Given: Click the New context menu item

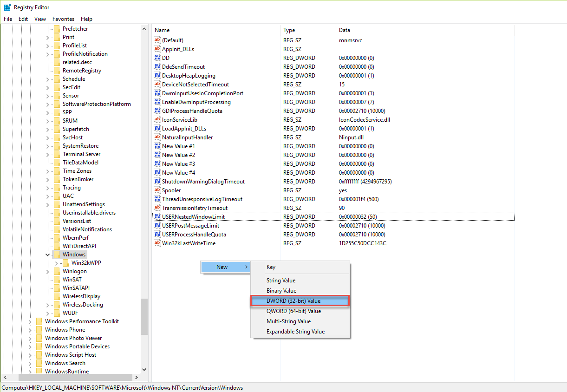Looking at the screenshot, I should [226, 267].
